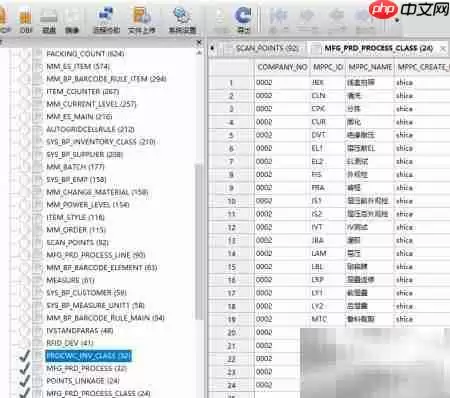This screenshot has height=398, width=450.
Task: Select the MM_BP_BARCODE_RULE_MAIN table
Action: click(105, 318)
